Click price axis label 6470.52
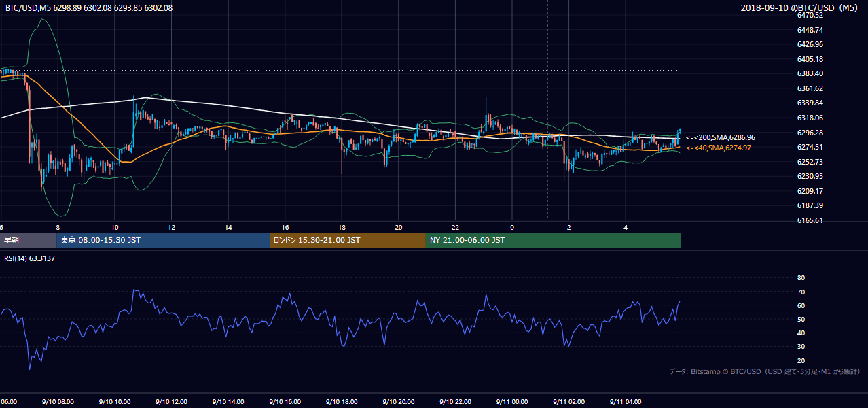Screen dimensions: 868x408 pos(810,15)
